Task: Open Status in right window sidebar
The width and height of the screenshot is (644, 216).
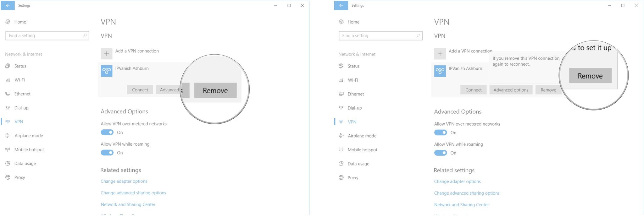Action: [x=349, y=66]
